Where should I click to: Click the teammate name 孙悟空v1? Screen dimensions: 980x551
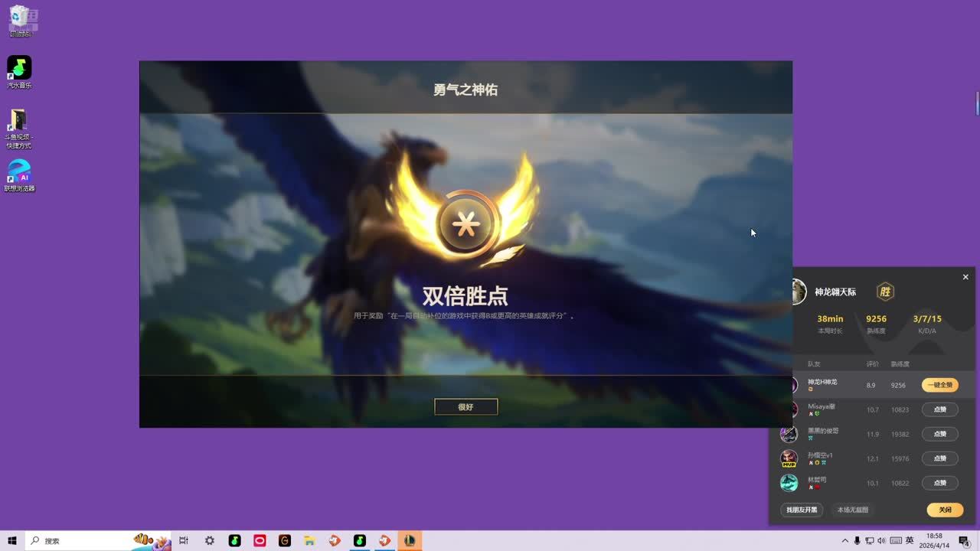click(x=820, y=455)
